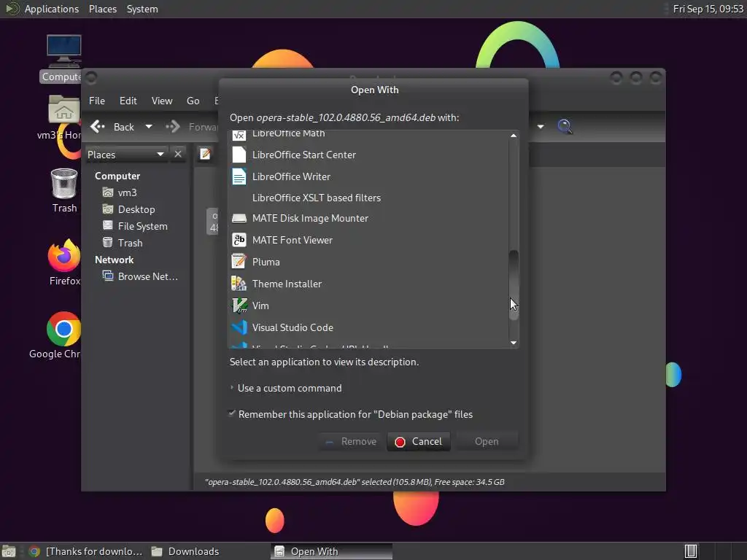
Task: Open File System in Places sidebar
Action: 142,226
